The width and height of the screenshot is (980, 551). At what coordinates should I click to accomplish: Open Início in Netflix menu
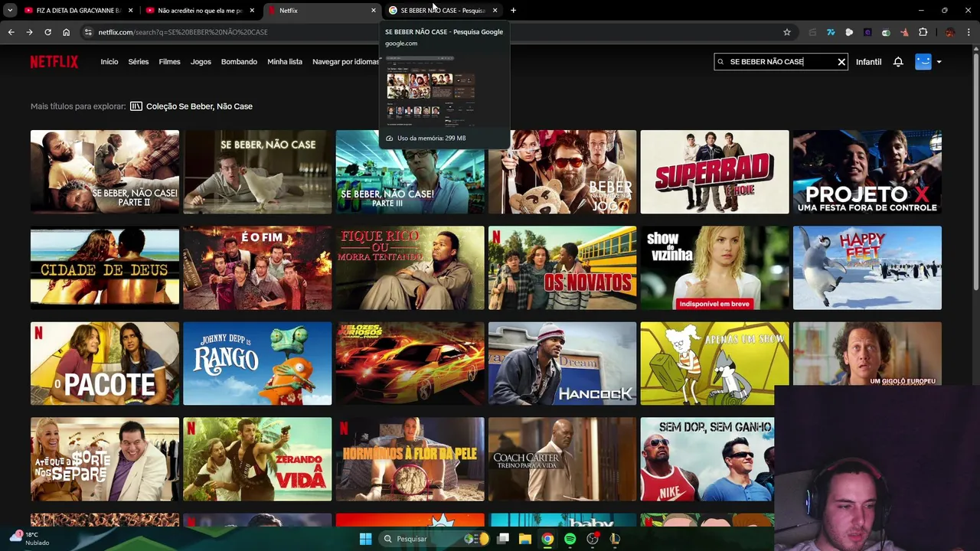click(109, 62)
